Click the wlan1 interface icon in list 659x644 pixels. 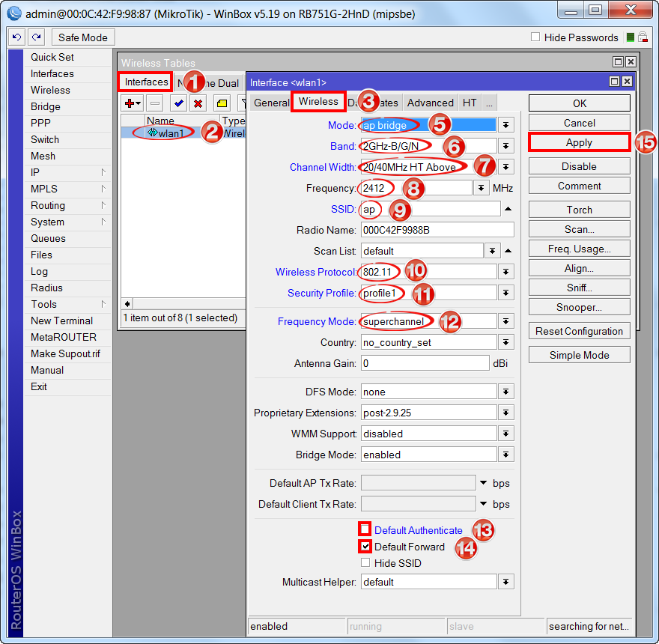point(152,133)
